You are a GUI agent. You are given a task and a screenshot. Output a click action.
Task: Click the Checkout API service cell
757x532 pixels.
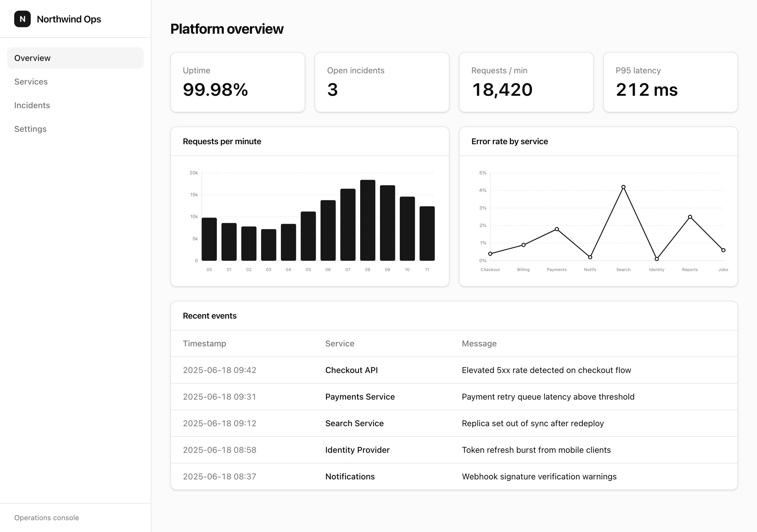point(352,370)
